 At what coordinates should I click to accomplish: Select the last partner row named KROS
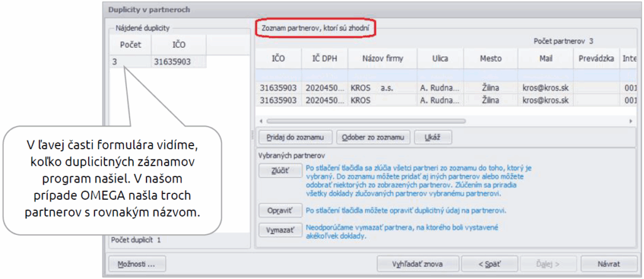(x=377, y=100)
